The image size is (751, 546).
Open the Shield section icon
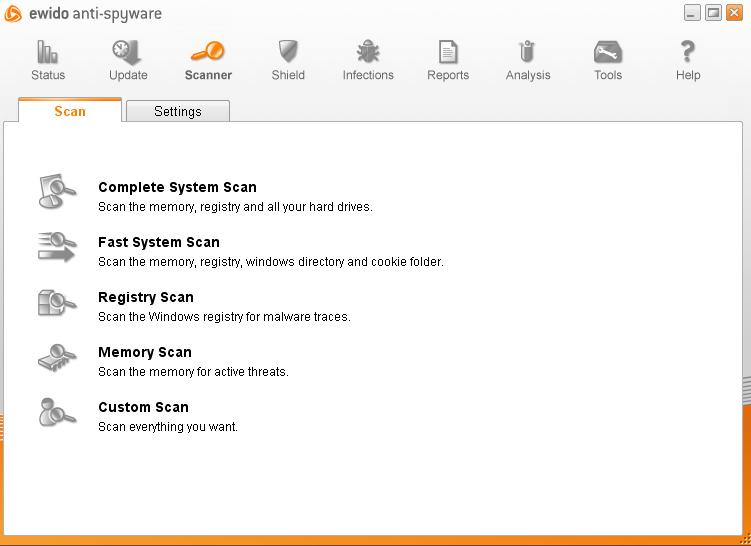pyautogui.click(x=288, y=51)
